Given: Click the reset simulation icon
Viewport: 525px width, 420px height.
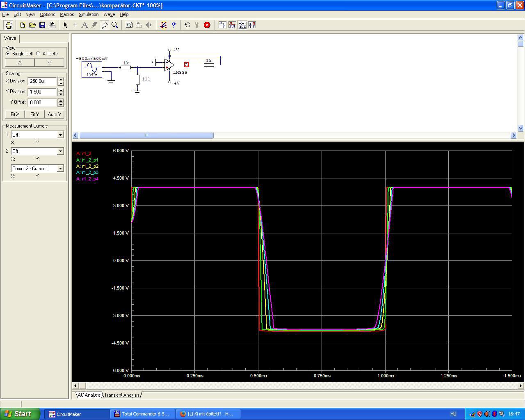Looking at the screenshot, I should pyautogui.click(x=187, y=25).
